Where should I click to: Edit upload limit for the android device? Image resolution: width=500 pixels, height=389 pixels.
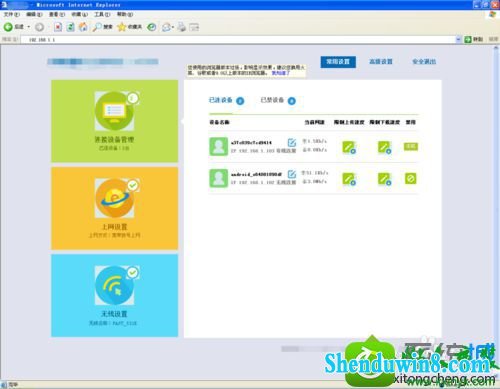coord(349,179)
